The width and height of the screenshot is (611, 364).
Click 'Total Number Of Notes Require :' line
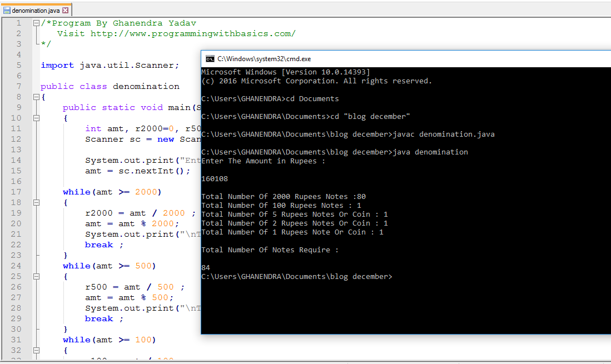pyautogui.click(x=270, y=250)
